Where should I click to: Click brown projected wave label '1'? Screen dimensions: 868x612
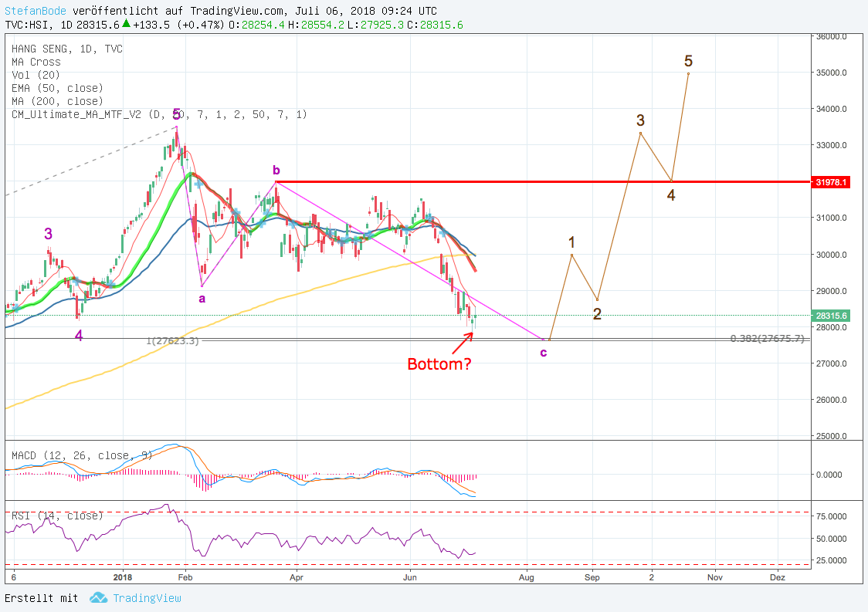(x=571, y=242)
